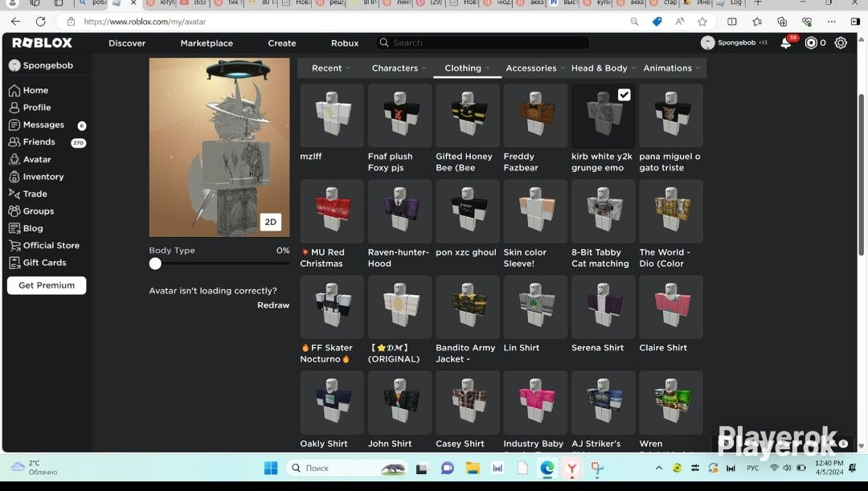Select the Bandito Army Jacket

tap(467, 307)
